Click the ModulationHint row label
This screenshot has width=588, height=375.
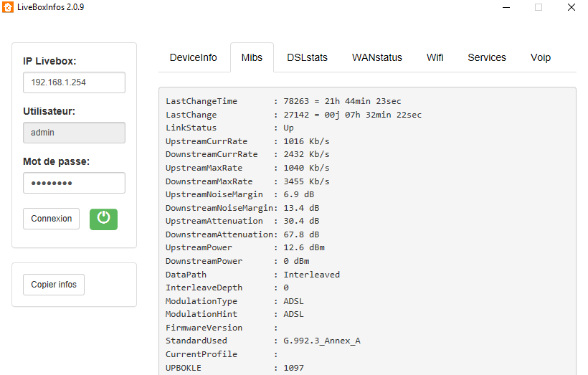point(201,314)
